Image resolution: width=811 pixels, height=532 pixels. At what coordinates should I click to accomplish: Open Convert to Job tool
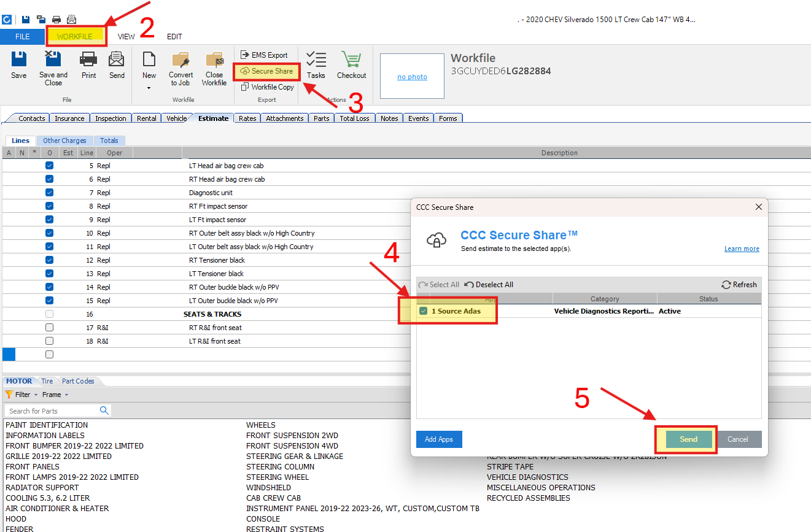pos(180,60)
